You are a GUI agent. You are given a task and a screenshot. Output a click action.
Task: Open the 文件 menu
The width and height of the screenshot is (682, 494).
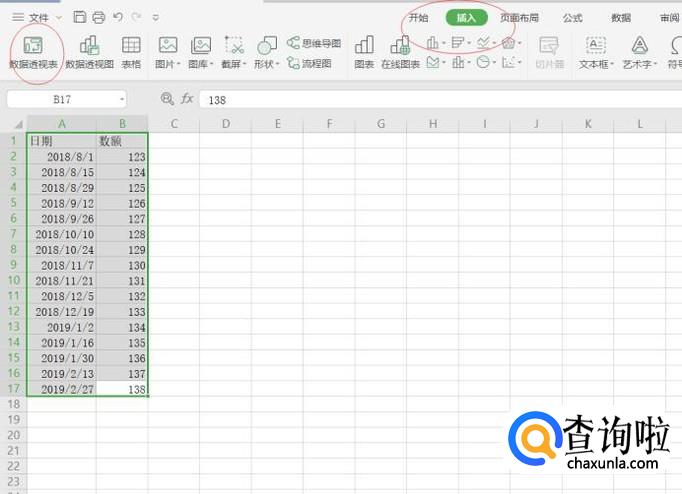(x=38, y=17)
